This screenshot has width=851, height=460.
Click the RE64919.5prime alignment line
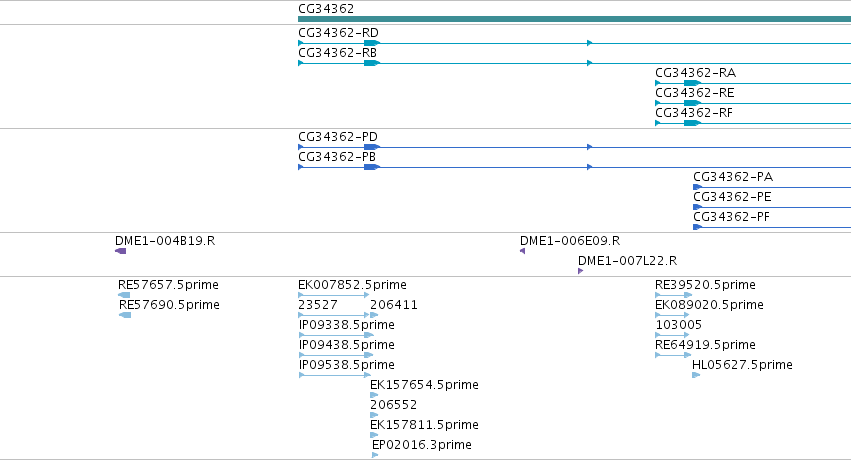click(673, 355)
